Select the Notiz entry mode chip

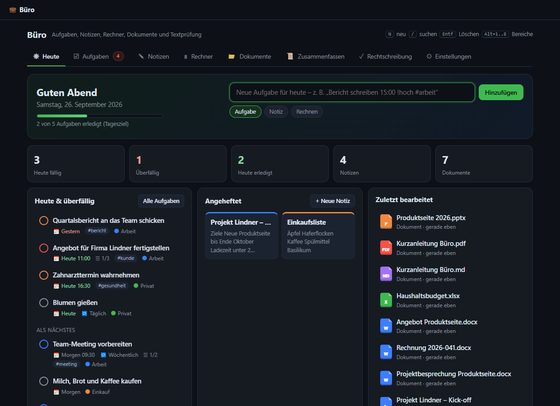click(x=276, y=112)
